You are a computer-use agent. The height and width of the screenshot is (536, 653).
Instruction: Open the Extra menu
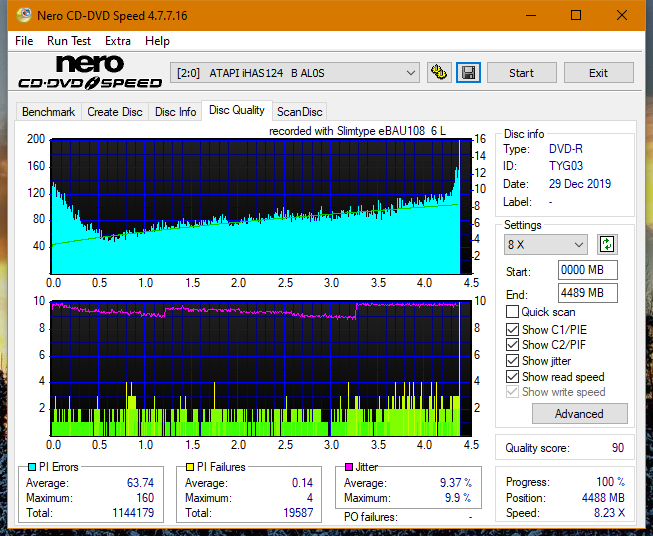pos(118,41)
